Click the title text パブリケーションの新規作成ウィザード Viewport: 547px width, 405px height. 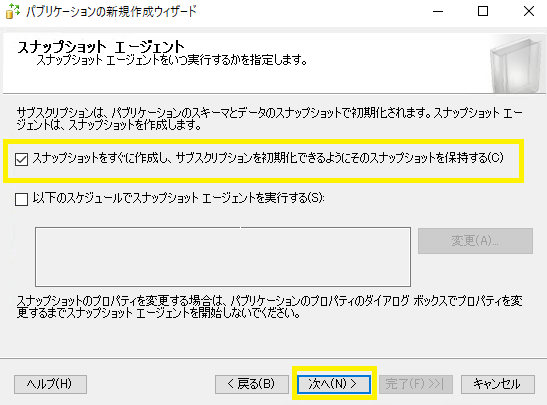point(112,12)
